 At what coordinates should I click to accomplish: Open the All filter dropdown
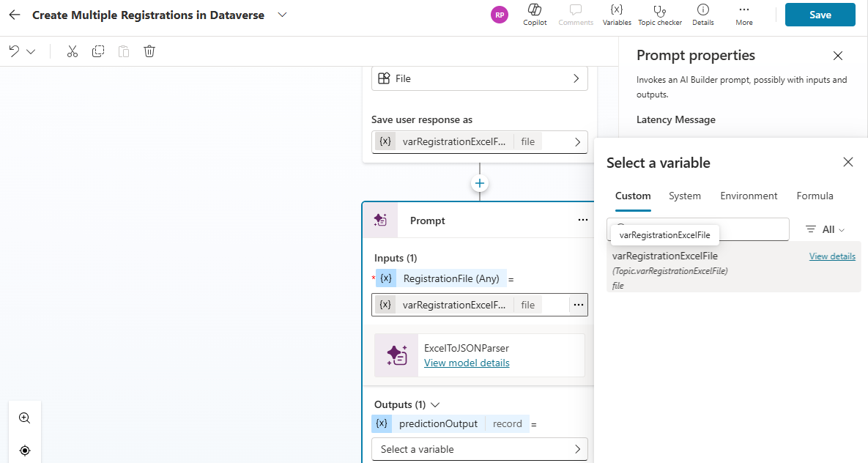825,229
